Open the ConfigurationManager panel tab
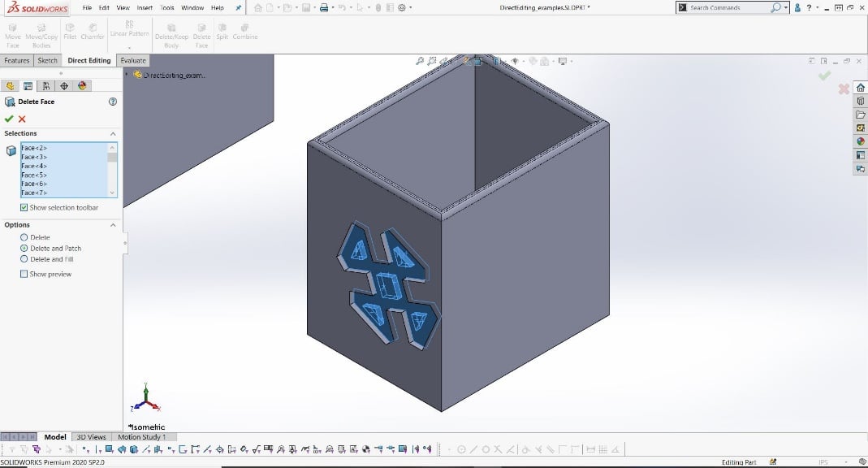 coord(45,86)
